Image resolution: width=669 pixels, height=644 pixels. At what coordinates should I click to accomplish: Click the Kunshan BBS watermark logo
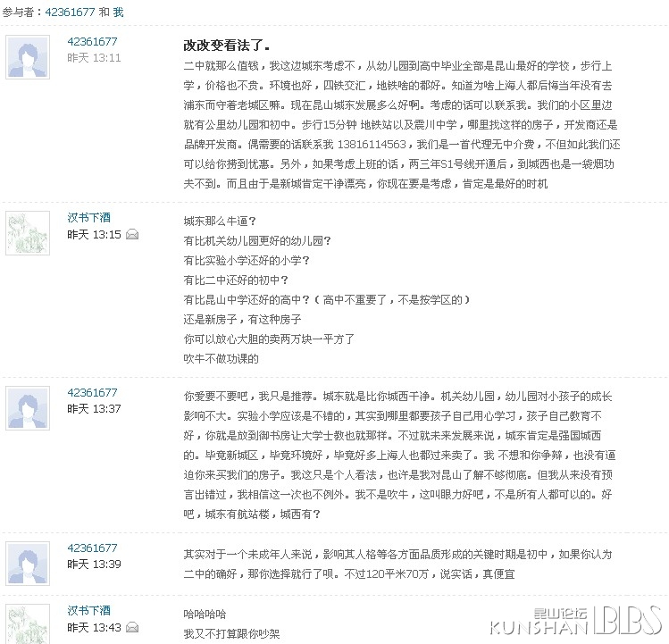pos(575,620)
